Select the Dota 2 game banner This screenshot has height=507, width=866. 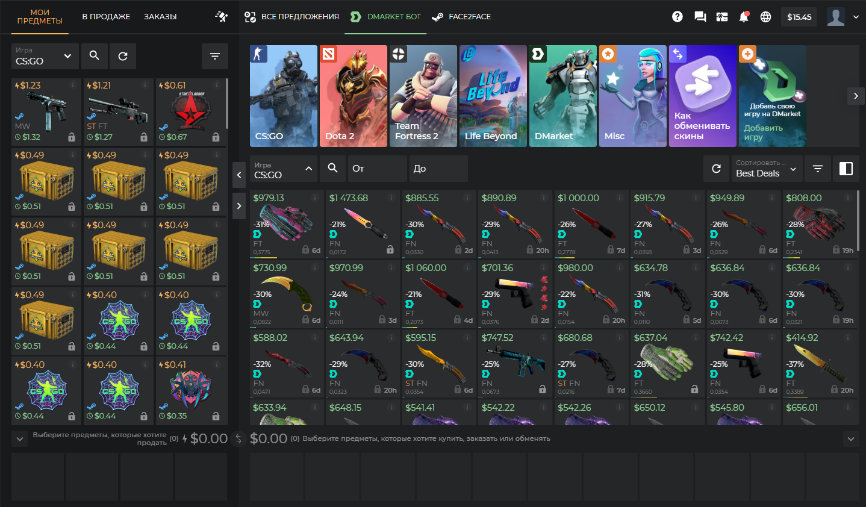(353, 96)
